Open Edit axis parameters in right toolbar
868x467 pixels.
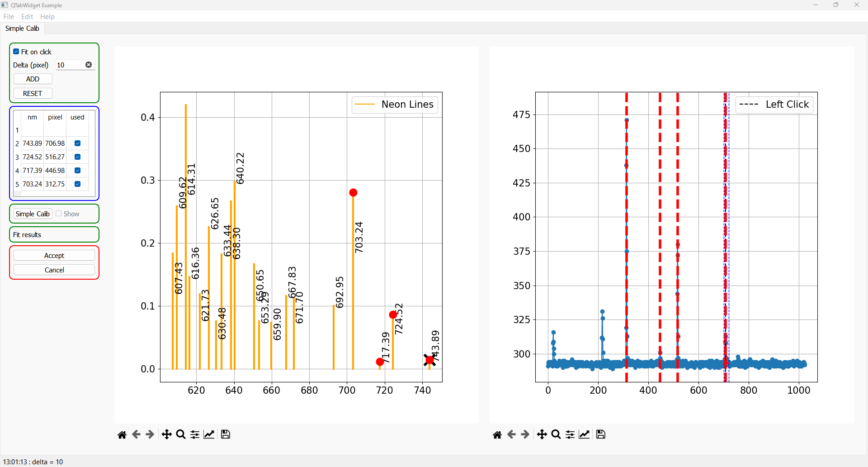click(x=585, y=435)
